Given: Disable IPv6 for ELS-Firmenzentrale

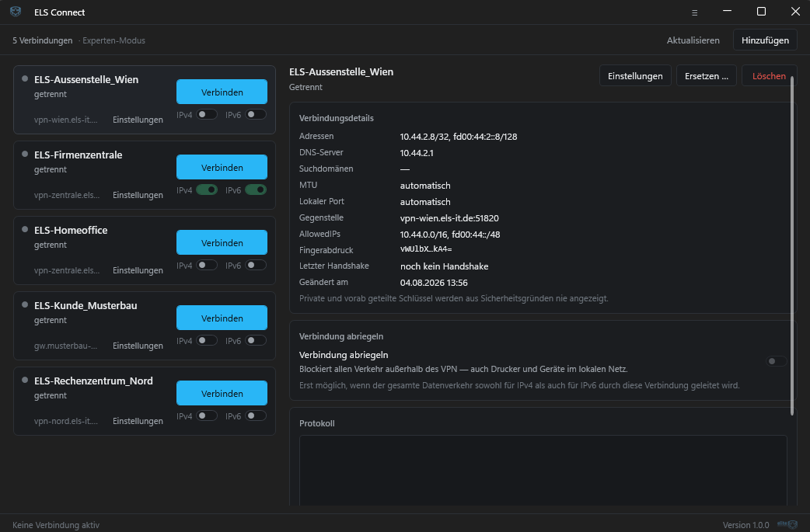Looking at the screenshot, I should (256, 190).
